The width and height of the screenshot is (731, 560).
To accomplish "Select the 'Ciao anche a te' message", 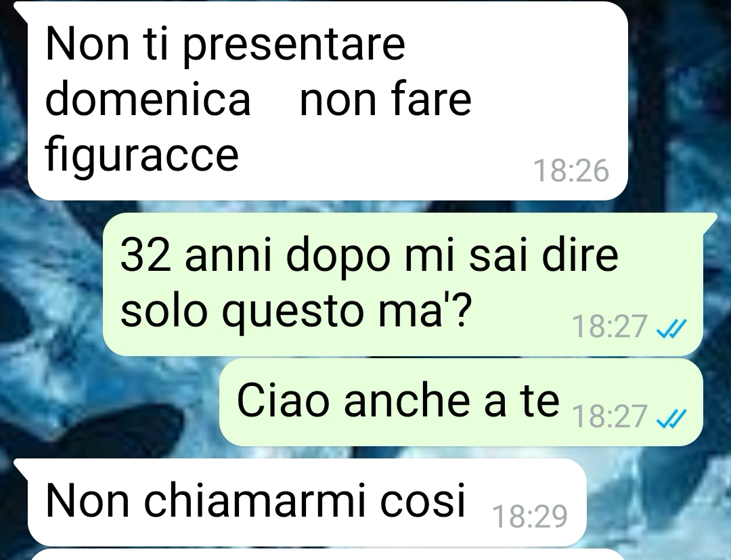I will 461,402.
